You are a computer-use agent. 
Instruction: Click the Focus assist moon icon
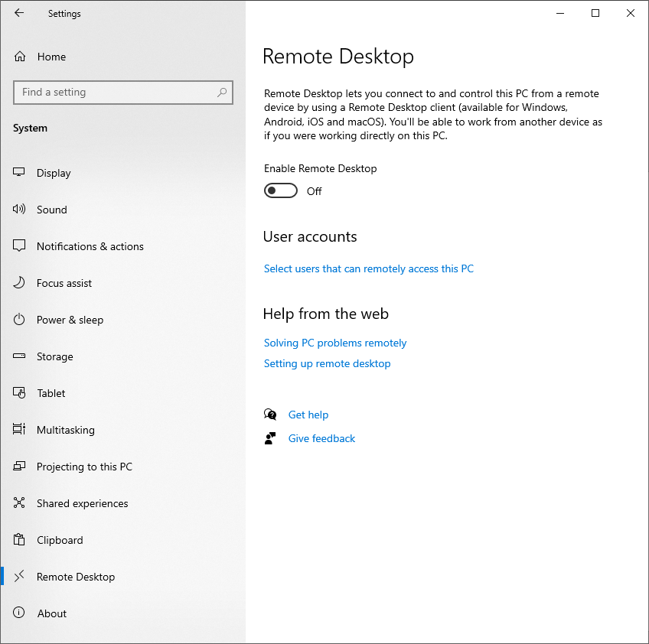pos(20,283)
